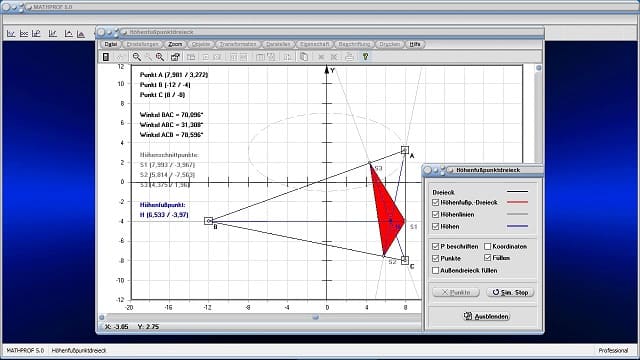The height and width of the screenshot is (360, 640).
Task: Click the Ausblenden button
Action: pos(487,316)
